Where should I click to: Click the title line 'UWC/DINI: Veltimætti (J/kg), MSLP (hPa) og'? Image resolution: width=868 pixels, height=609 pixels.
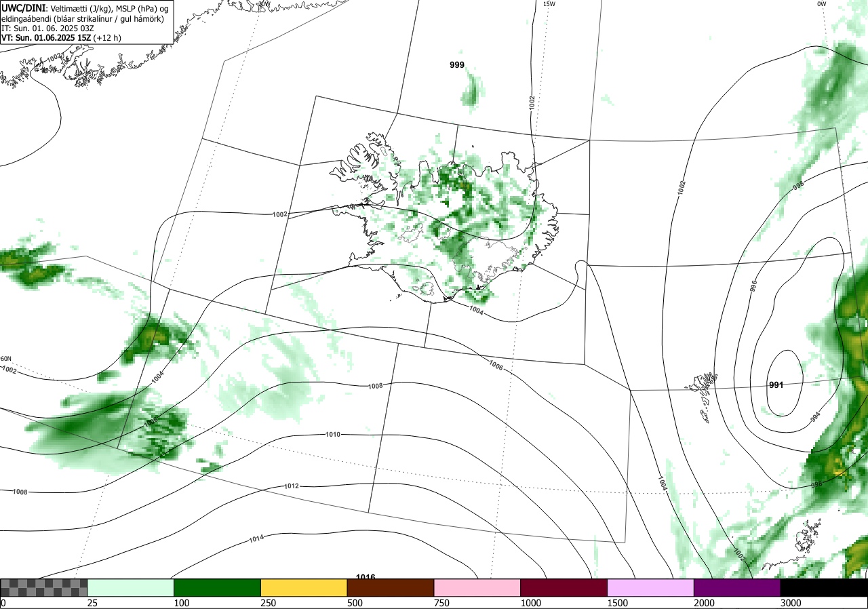tap(84, 7)
